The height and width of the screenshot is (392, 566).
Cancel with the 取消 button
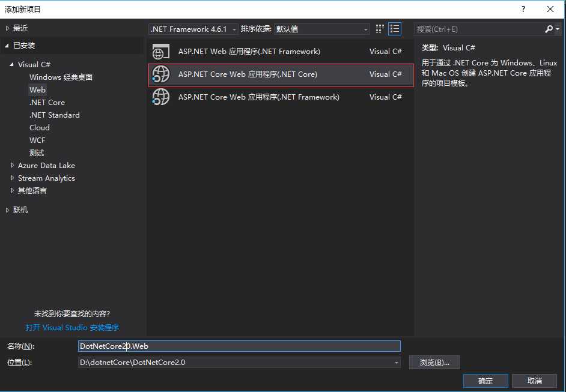(x=534, y=381)
